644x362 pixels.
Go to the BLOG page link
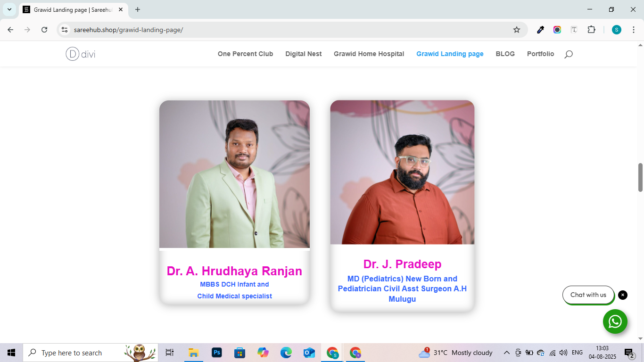[x=505, y=54]
